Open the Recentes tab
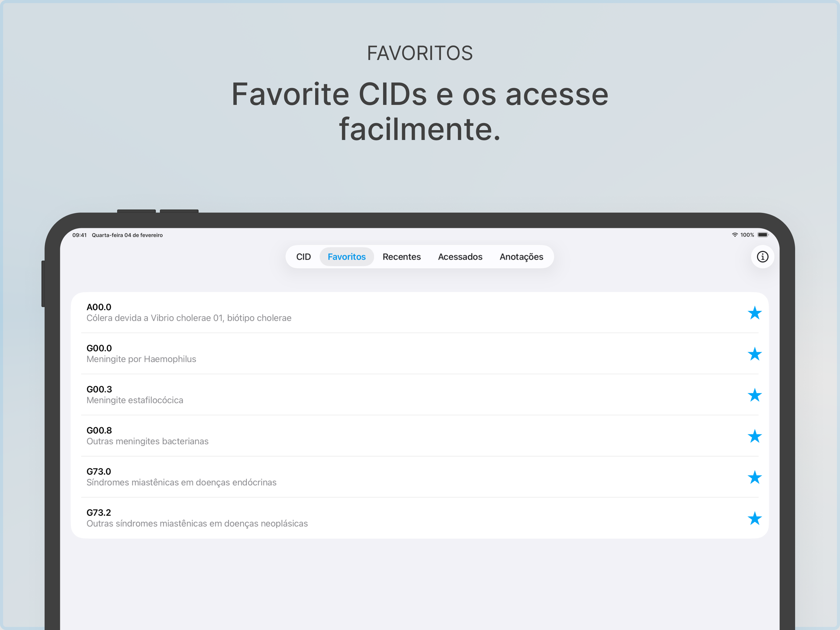Screen dimensions: 840x630 (x=401, y=257)
